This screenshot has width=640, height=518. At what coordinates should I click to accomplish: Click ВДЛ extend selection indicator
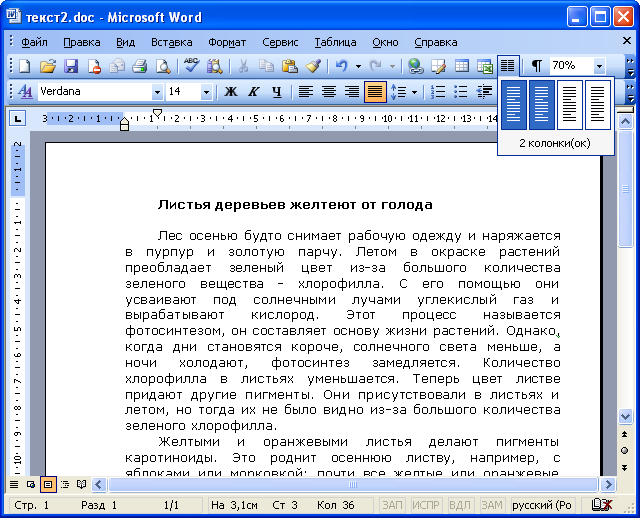click(x=460, y=505)
